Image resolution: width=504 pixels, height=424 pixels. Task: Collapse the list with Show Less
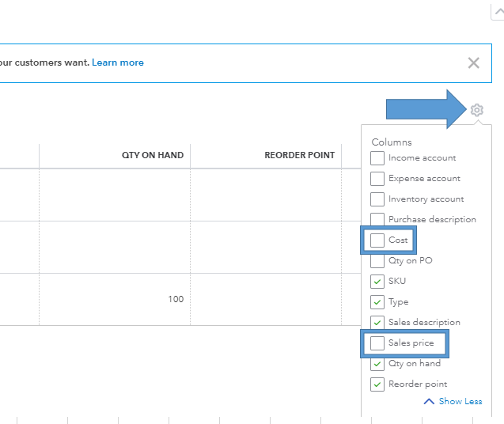coord(453,402)
